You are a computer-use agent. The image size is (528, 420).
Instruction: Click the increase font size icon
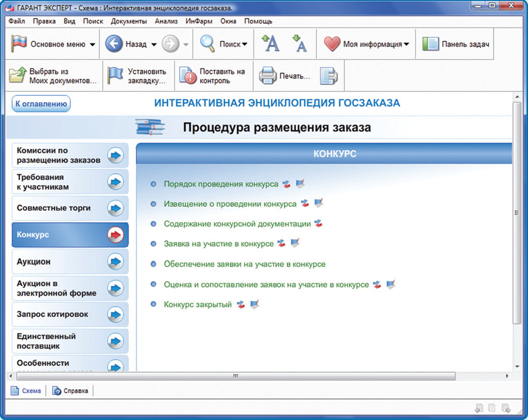click(x=270, y=44)
